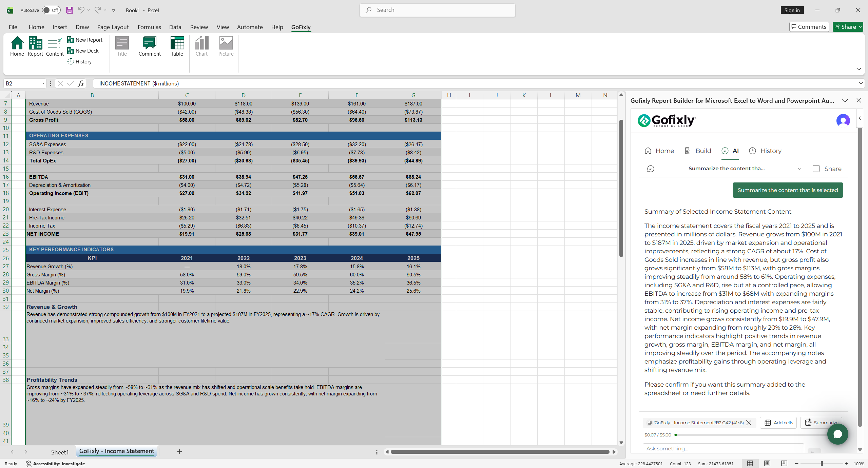Collapse the ribbon with the chevron
The height and width of the screenshot is (468, 868).
pos(859,69)
